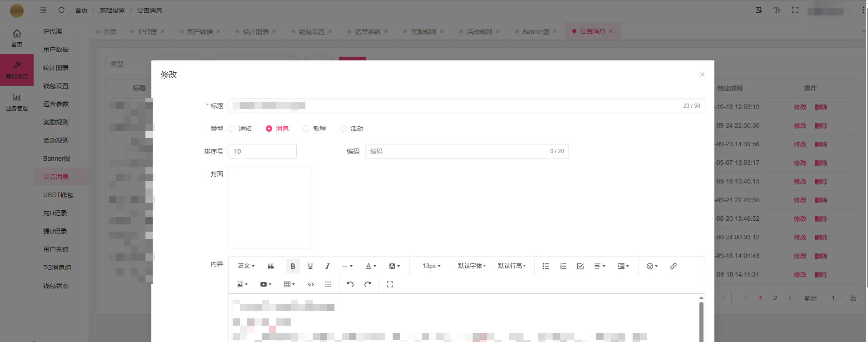This screenshot has height=342, width=868.
Task: Open the font color picker
Action: (371, 266)
